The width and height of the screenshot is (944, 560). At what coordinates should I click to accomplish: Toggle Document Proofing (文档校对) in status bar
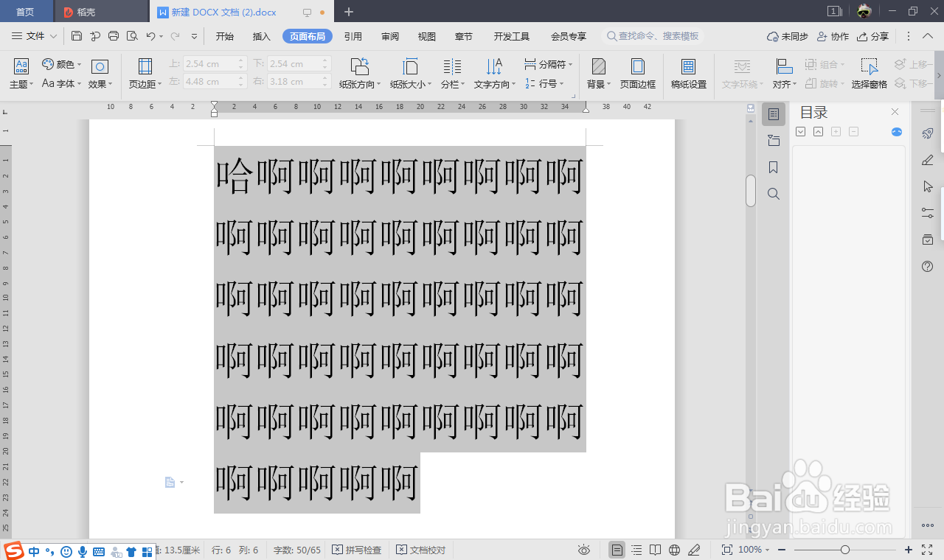421,550
